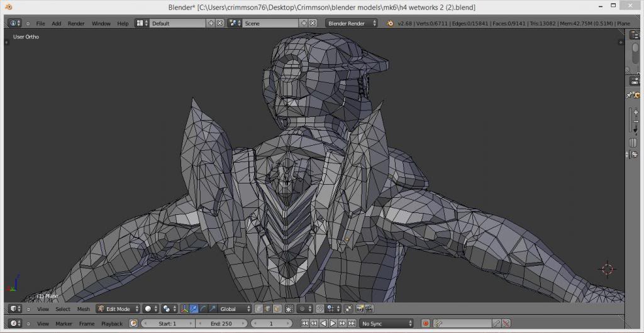Collapse the 3D View header menus

point(28,309)
